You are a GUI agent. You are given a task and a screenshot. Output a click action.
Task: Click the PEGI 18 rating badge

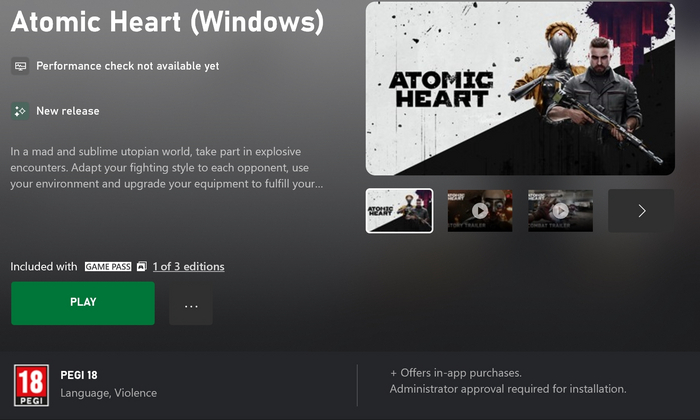tap(31, 385)
